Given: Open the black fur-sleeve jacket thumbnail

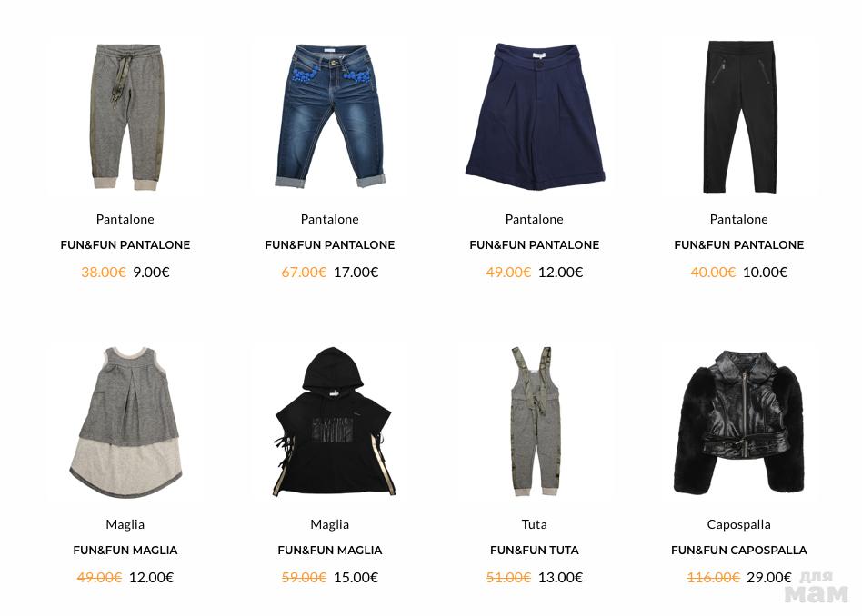Looking at the screenshot, I should coord(739,422).
